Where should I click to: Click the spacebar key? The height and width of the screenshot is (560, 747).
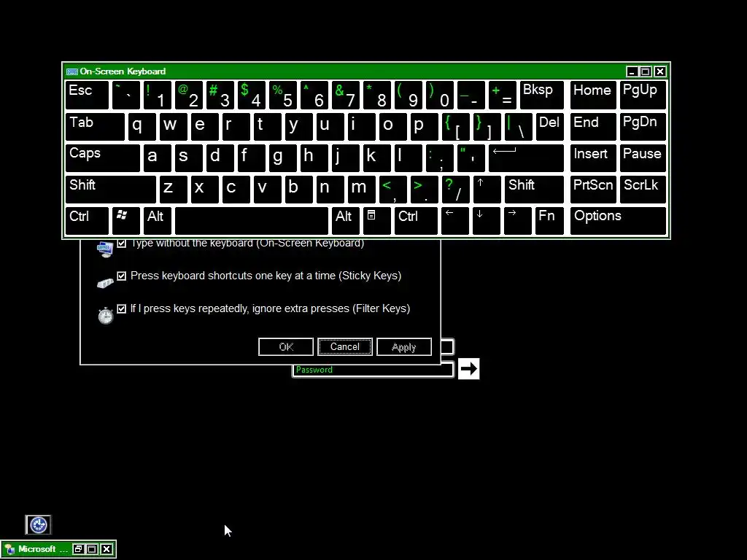coord(252,220)
